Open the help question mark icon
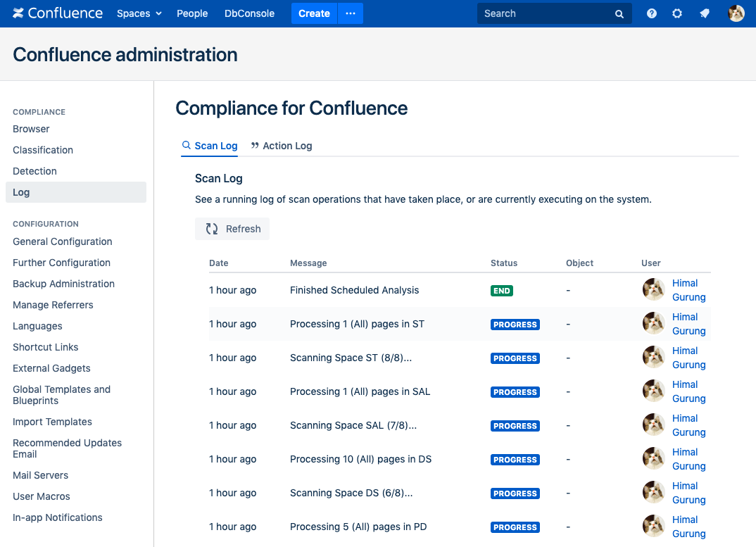 (652, 13)
